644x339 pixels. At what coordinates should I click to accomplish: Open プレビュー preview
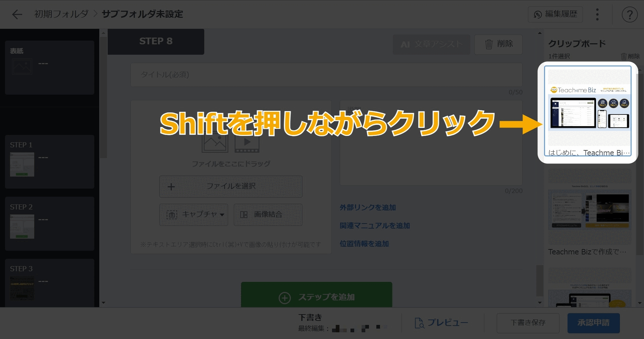coord(441,323)
